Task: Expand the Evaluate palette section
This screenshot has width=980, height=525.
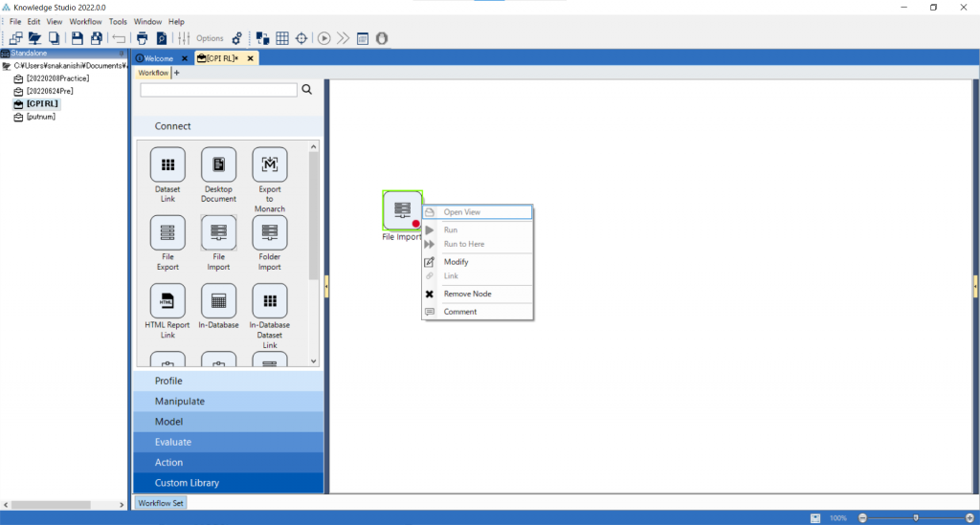Action: 228,442
